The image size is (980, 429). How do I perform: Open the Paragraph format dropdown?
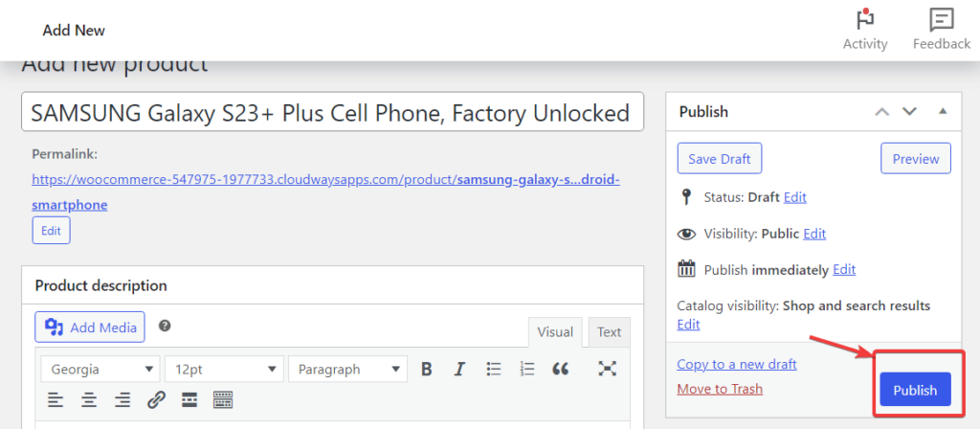point(348,369)
